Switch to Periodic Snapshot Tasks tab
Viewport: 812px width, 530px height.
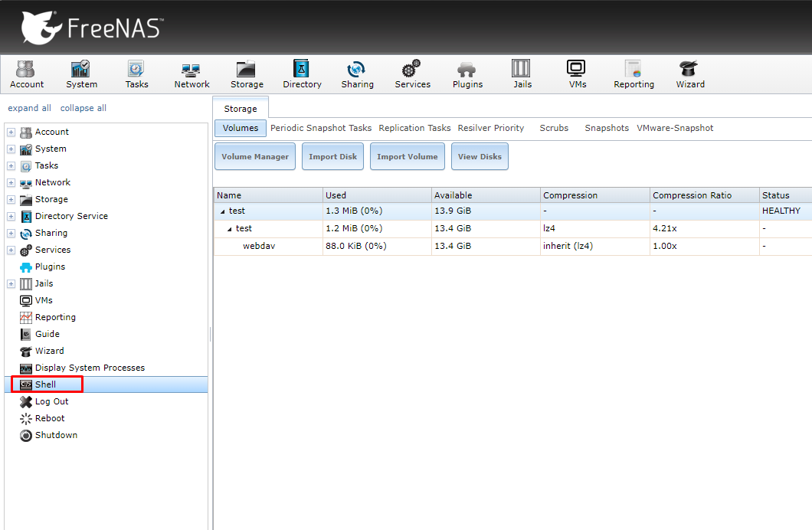321,128
